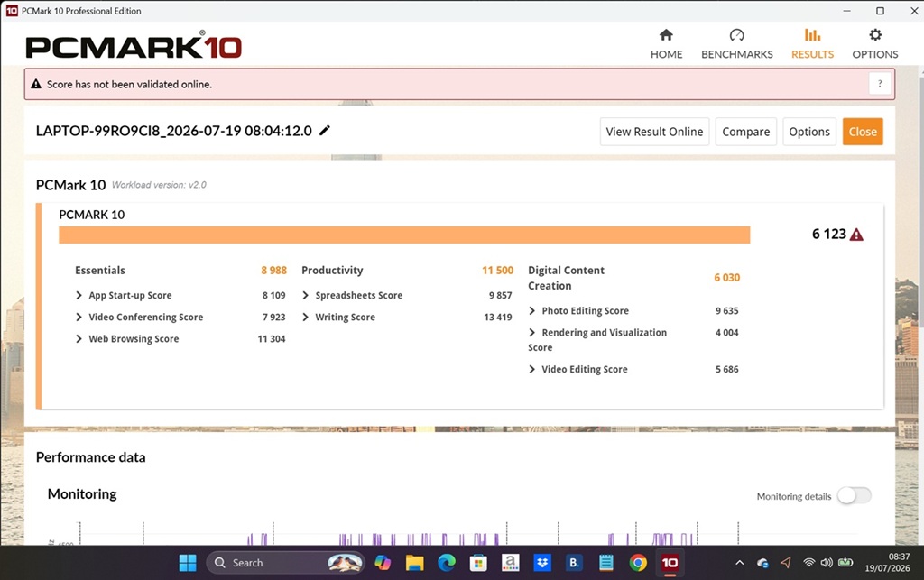Click the Monitoring heading
This screenshot has height=580, width=924.
pyautogui.click(x=82, y=494)
